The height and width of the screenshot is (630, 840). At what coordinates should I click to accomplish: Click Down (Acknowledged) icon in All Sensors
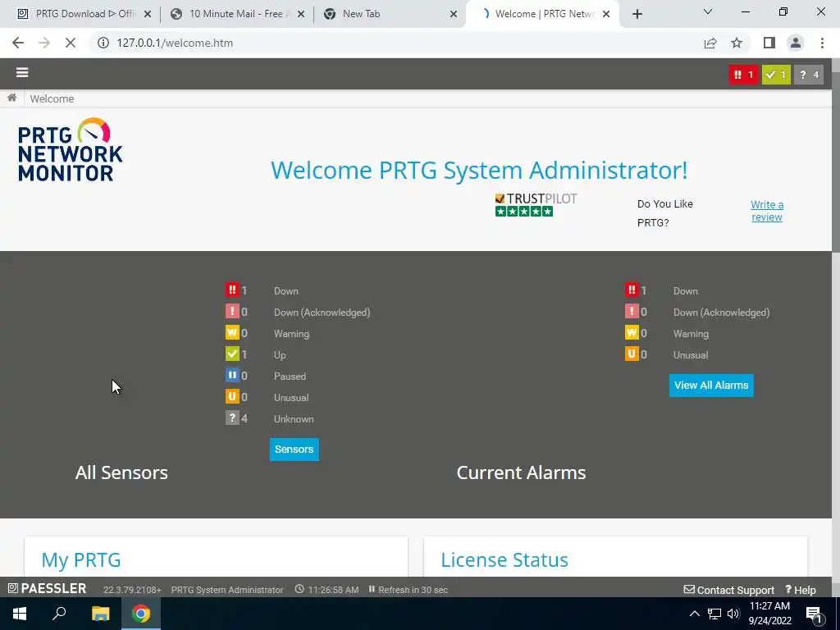pos(232,311)
